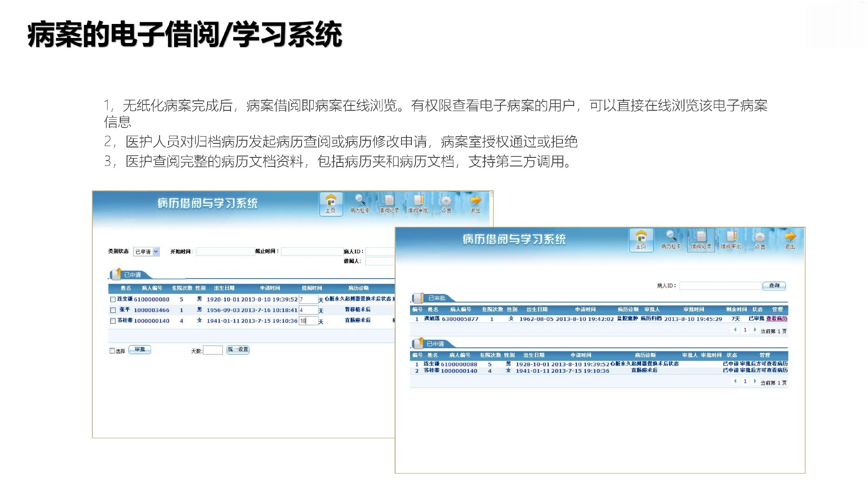Go to next page in 已审批 list
Viewport: 868px width, 488px height.
[755, 330]
